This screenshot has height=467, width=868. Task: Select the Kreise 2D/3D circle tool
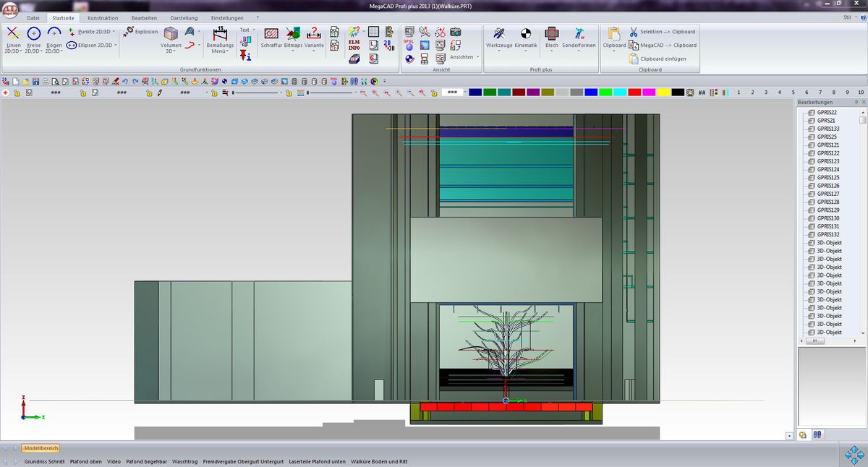pos(33,34)
